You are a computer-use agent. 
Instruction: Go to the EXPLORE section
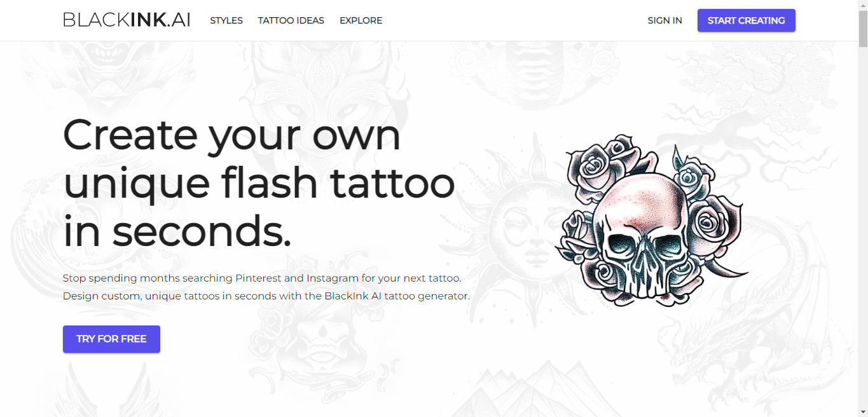pos(361,20)
